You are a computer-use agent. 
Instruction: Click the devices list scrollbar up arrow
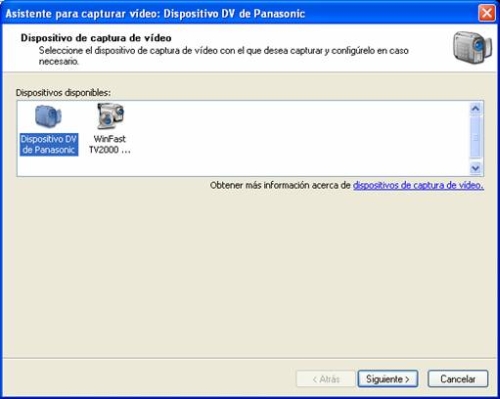pyautogui.click(x=475, y=109)
